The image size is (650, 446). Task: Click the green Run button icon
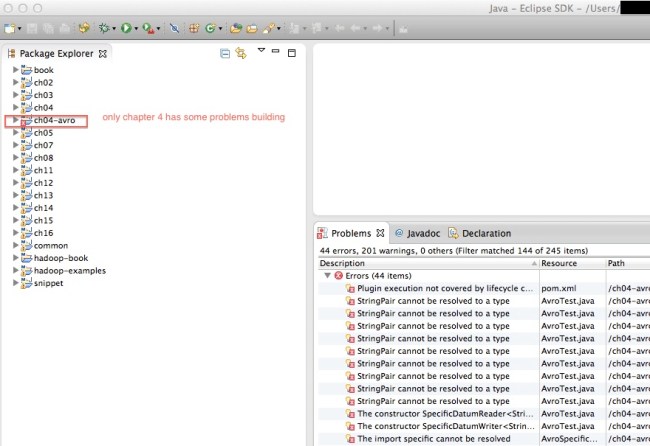pyautogui.click(x=127, y=29)
